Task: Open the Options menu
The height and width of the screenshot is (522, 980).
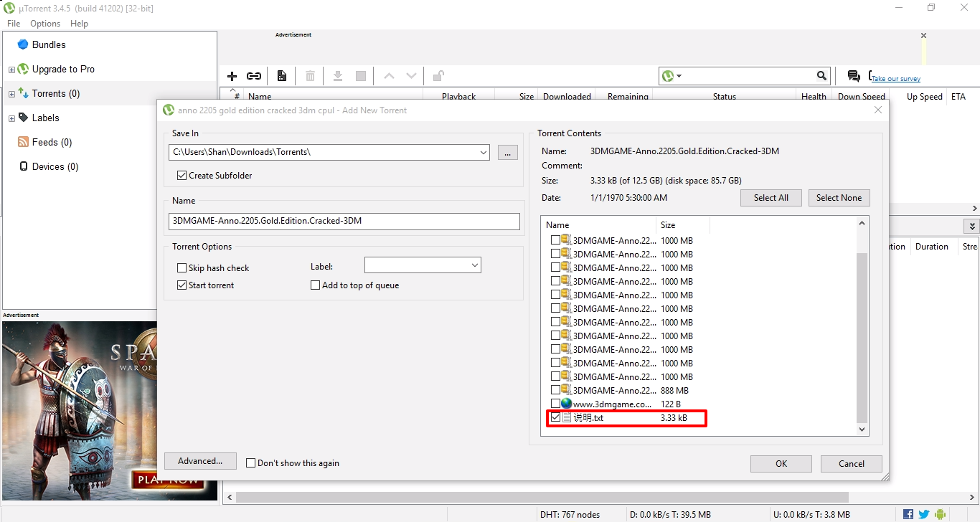Action: coord(45,24)
